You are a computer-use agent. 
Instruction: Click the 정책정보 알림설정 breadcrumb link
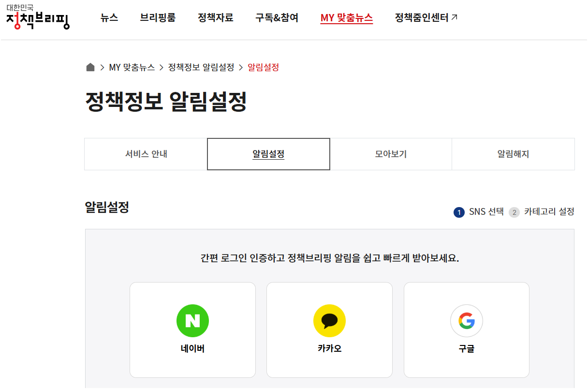click(201, 67)
